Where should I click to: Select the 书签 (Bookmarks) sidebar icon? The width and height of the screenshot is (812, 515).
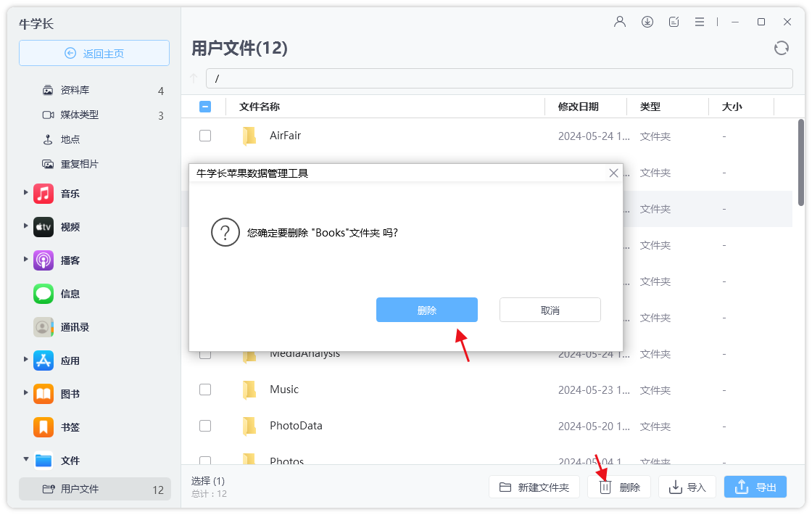(43, 427)
